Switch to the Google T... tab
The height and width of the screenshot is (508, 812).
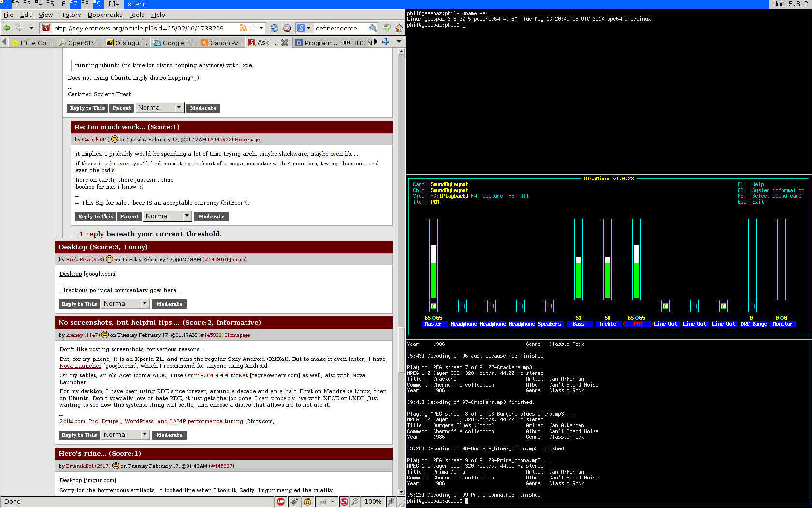174,43
